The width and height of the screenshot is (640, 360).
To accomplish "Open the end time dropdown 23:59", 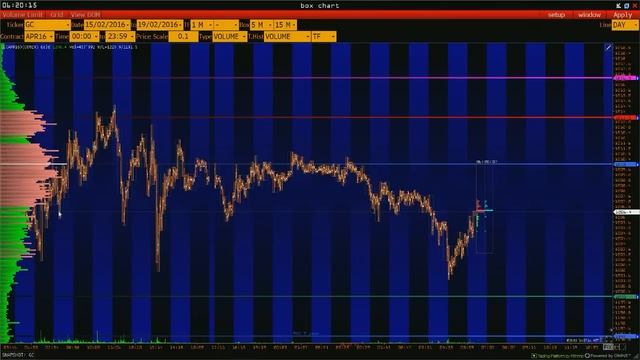I will [x=120, y=36].
